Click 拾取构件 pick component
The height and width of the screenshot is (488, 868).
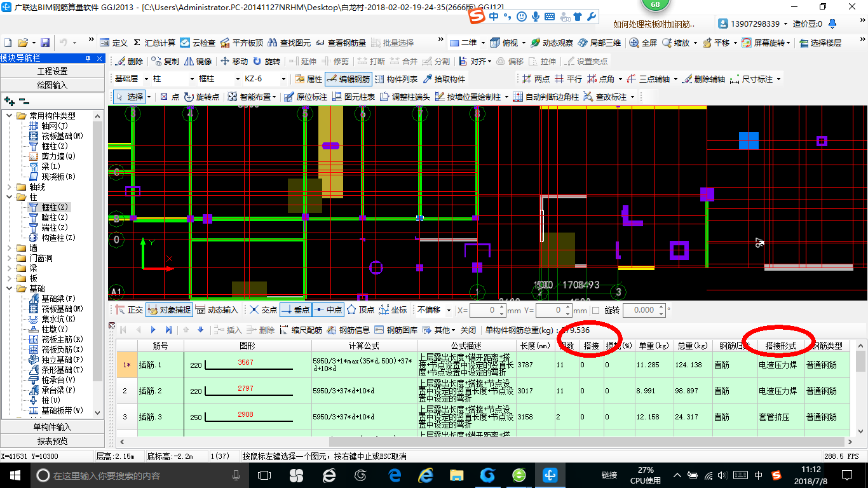pos(444,79)
